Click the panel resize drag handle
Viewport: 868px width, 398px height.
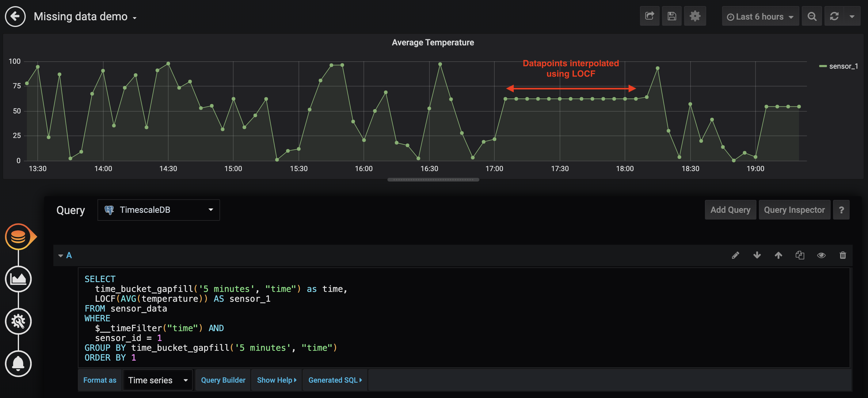(433, 180)
